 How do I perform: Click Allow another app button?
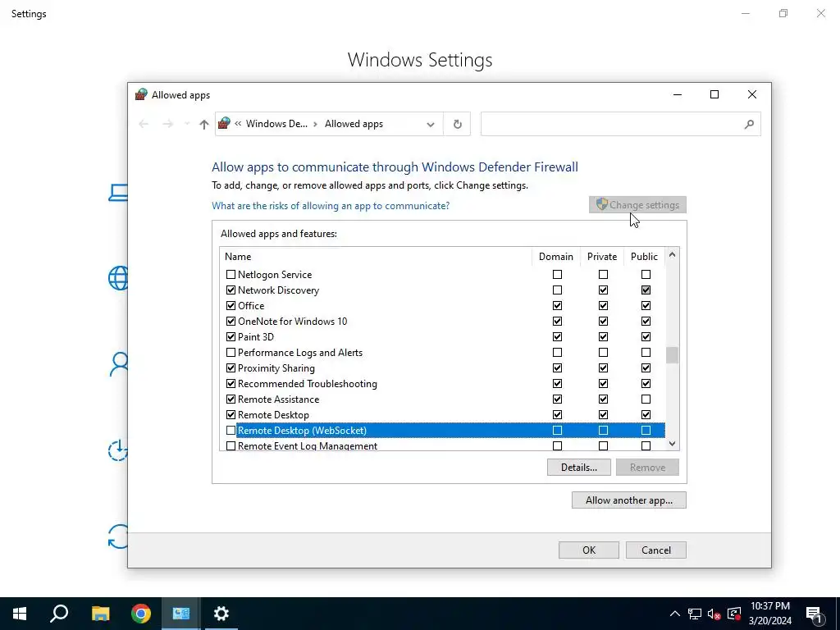click(629, 500)
